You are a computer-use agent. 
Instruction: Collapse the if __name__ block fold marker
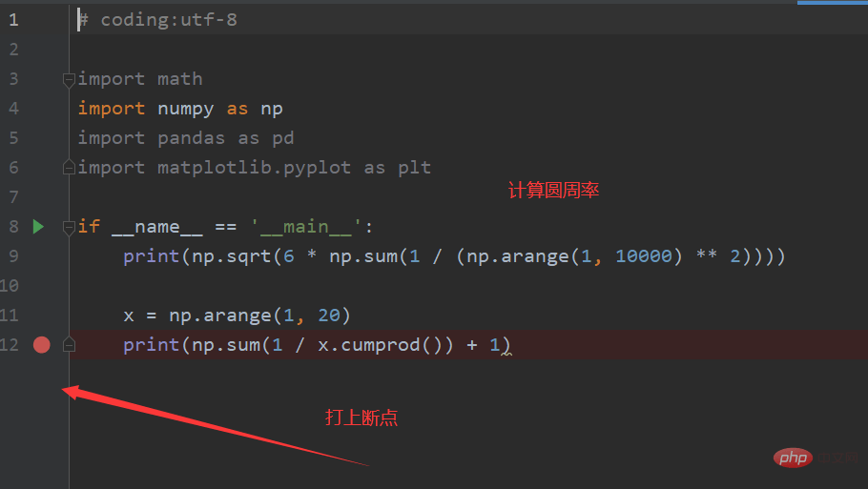coord(69,228)
